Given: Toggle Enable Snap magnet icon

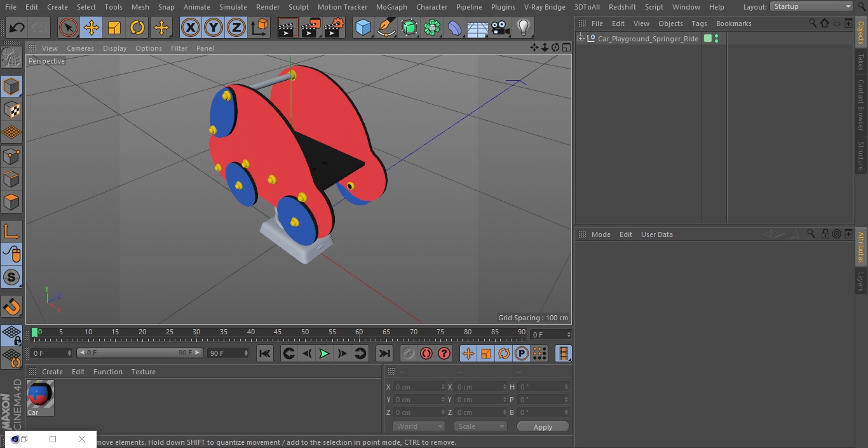Looking at the screenshot, I should pos(11,307).
